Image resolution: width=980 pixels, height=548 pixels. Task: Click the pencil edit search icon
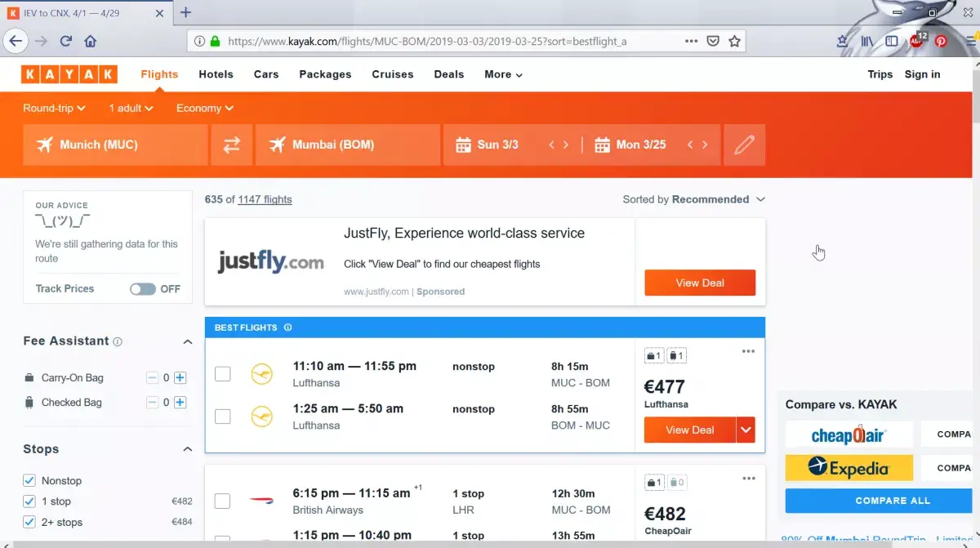pos(744,145)
